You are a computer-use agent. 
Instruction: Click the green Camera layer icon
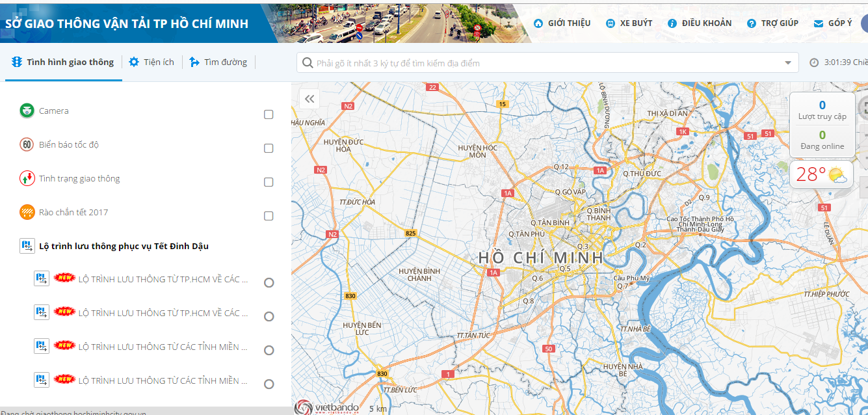[x=27, y=111]
